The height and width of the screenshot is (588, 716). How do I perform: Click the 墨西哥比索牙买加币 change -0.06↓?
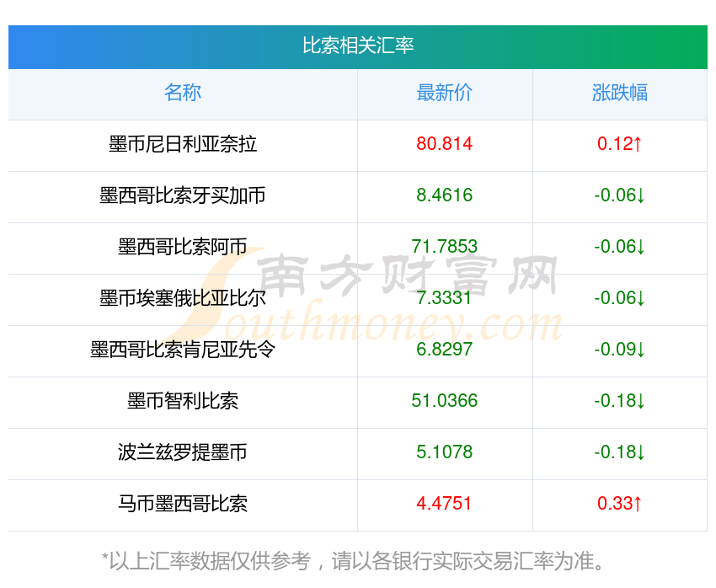620,195
